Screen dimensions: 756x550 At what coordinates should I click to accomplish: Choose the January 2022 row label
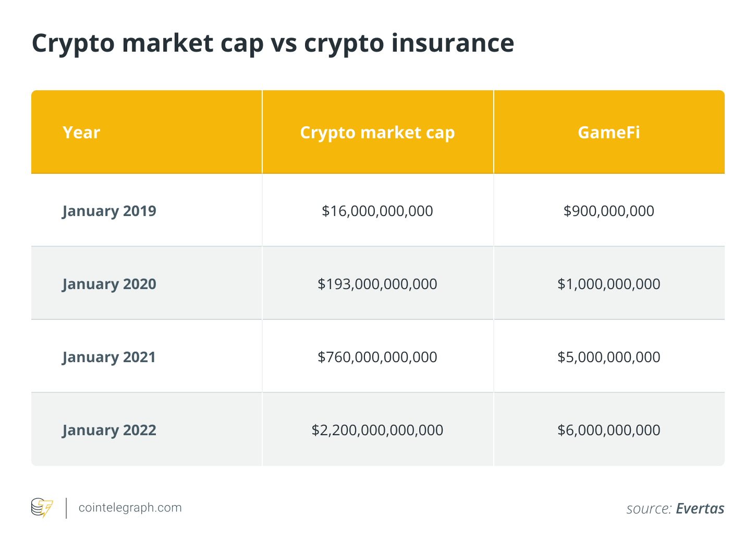pos(109,430)
